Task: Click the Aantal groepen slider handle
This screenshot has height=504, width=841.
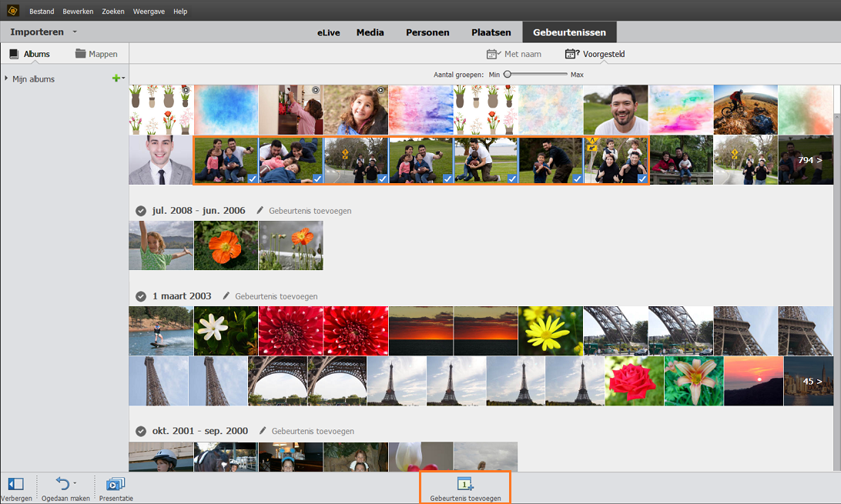Action: click(507, 74)
